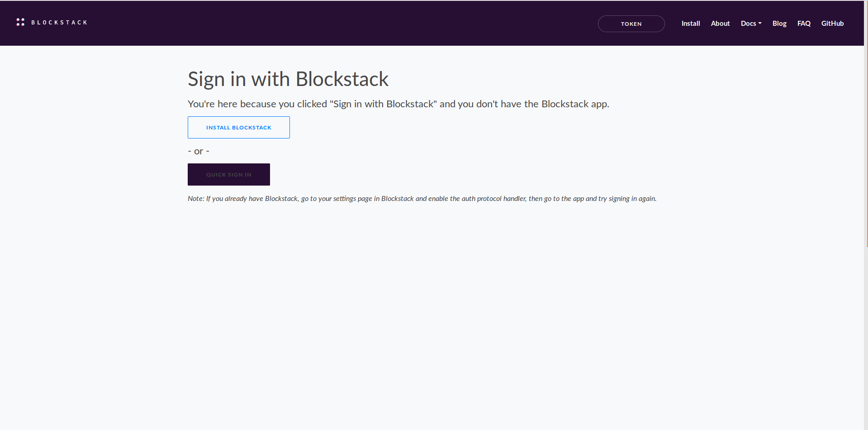Navigate to the About page
This screenshot has width=868, height=430.
click(x=720, y=23)
